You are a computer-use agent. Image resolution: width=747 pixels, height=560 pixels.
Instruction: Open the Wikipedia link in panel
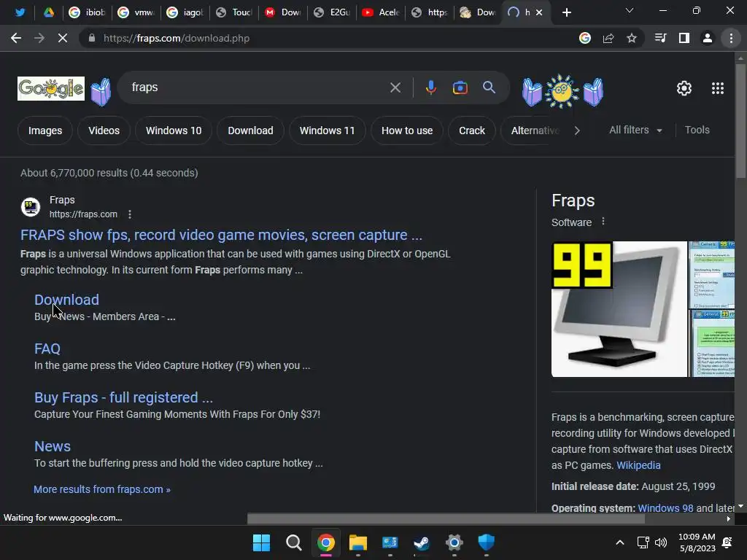(x=638, y=465)
